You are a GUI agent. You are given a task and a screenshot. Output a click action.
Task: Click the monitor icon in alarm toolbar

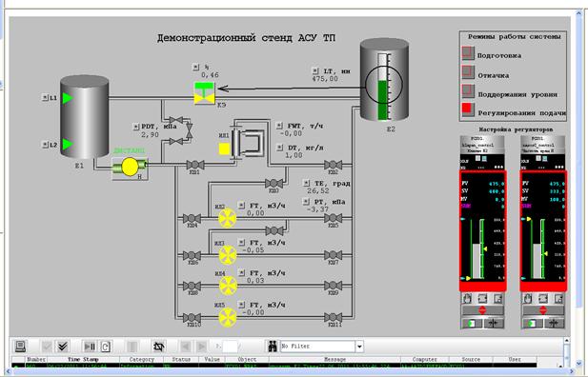click(x=21, y=347)
